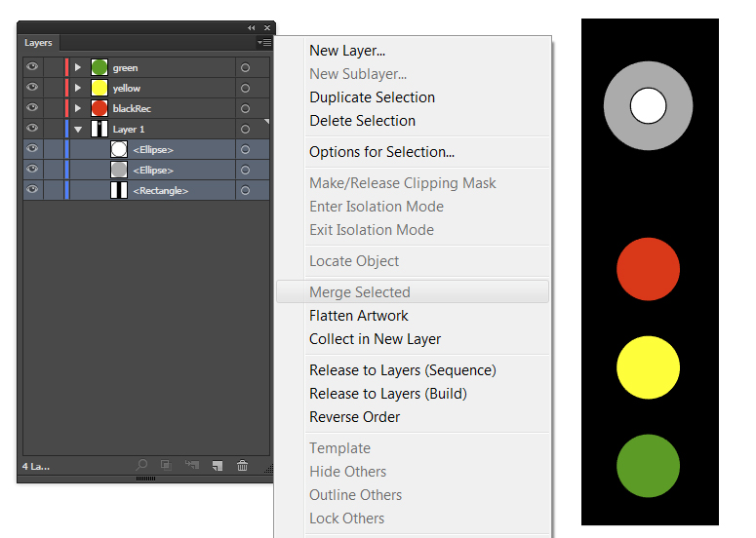Toggle visibility of the yellow layer
The image size is (756, 538).
point(32,88)
